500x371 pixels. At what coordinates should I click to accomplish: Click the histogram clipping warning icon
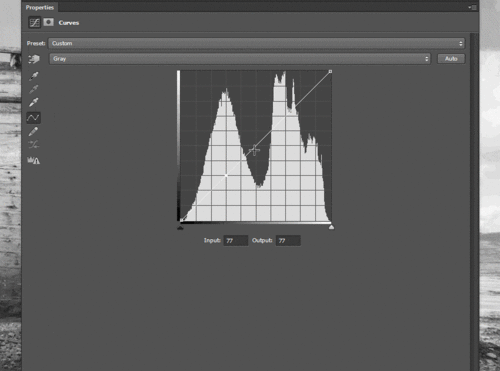(x=33, y=160)
